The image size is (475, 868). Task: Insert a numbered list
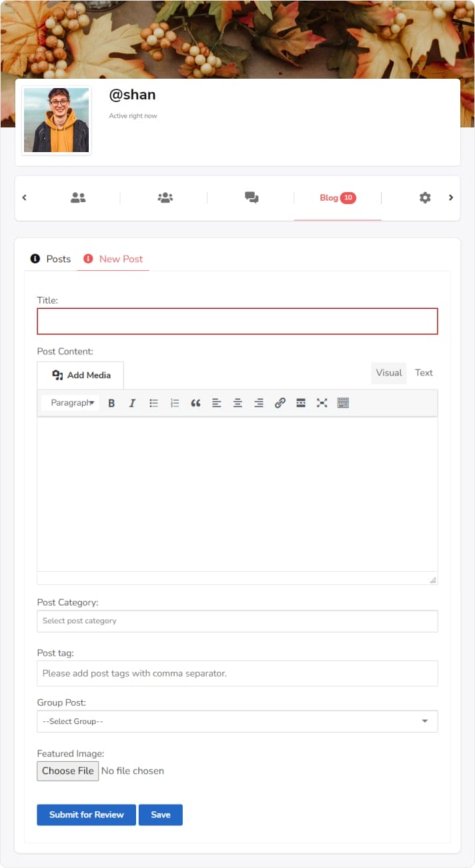coord(175,403)
